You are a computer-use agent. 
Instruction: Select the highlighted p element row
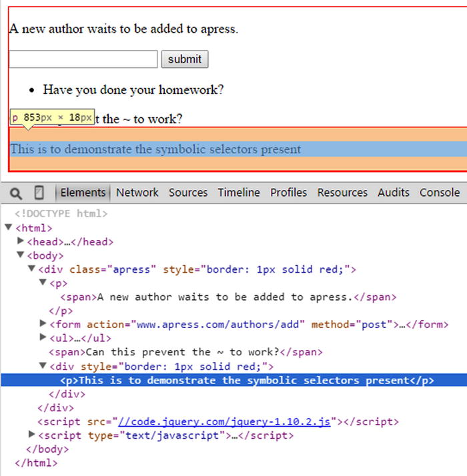coord(234,381)
